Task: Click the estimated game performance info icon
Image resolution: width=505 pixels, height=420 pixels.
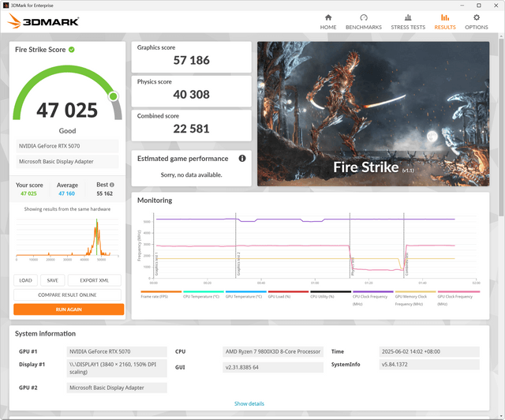Action: pos(242,158)
